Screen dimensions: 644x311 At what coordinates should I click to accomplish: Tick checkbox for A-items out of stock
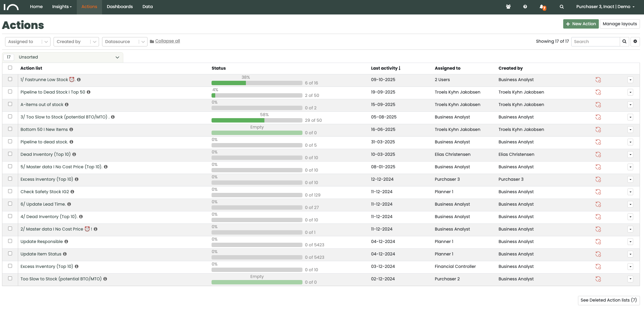pyautogui.click(x=10, y=104)
